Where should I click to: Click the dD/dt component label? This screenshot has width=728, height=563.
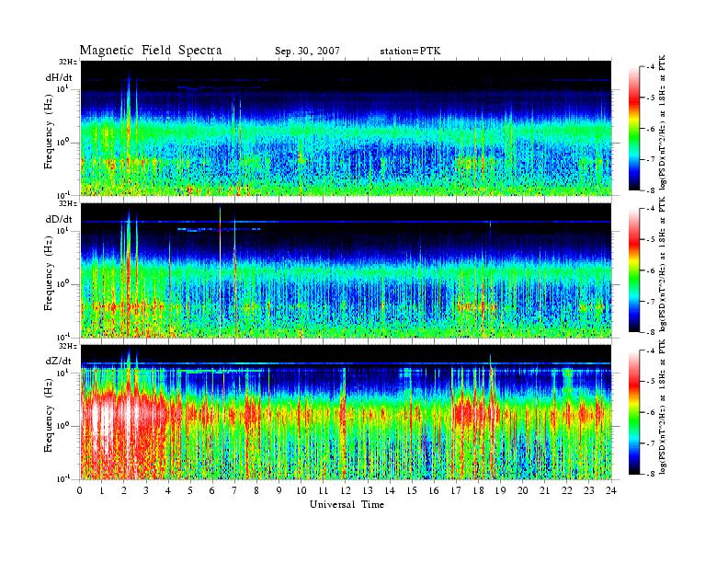[59, 219]
